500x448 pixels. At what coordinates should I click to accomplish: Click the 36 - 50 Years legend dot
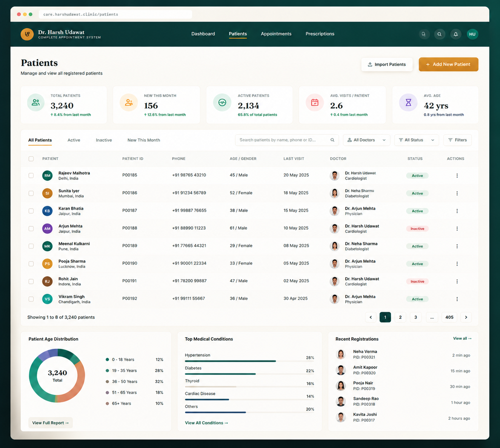[x=108, y=382]
